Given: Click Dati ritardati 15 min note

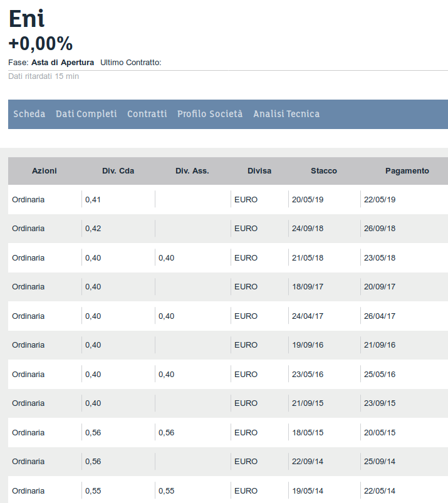Looking at the screenshot, I should (x=44, y=76).
